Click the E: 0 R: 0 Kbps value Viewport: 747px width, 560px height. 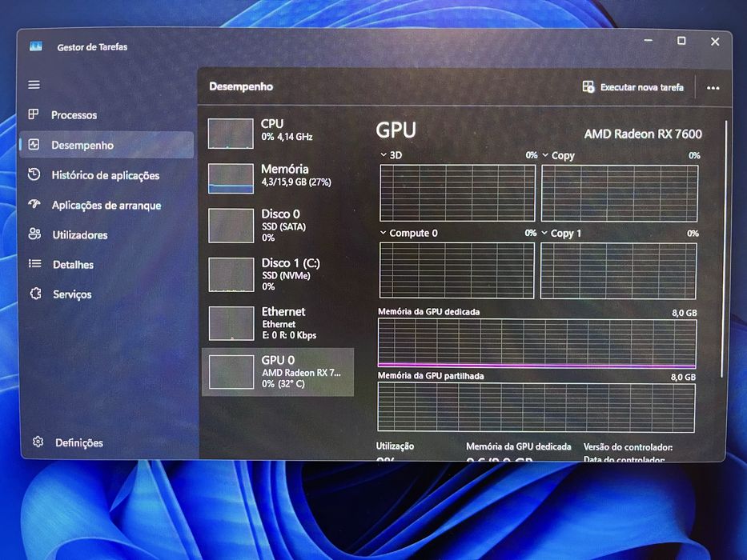(289, 335)
